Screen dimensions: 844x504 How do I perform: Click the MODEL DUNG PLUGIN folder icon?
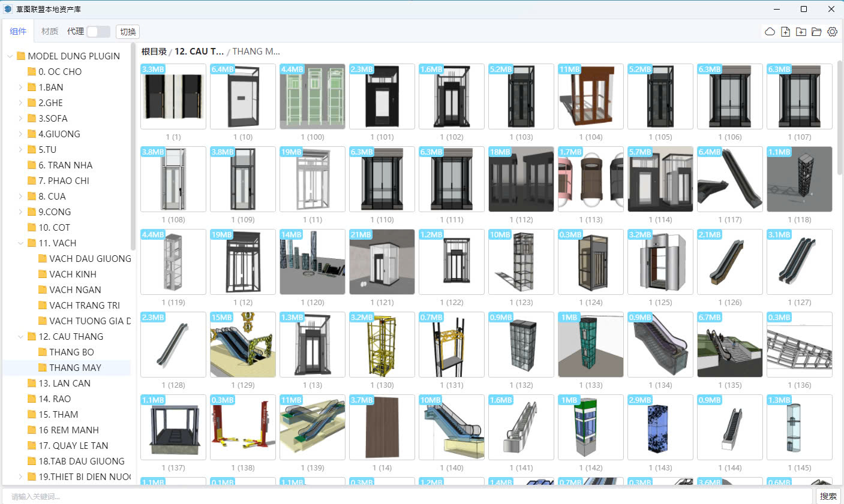coord(21,56)
